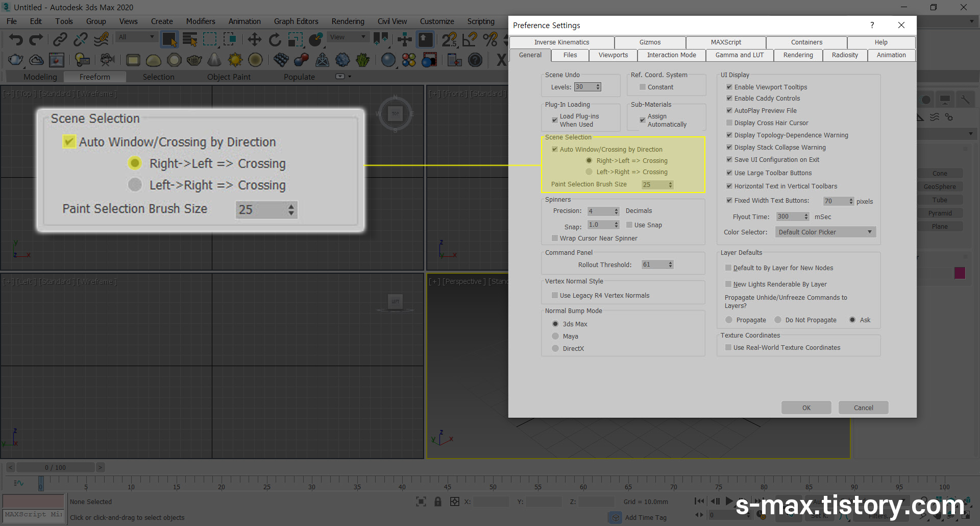Click the Paint Selection Brush Size spinner
This screenshot has width=980, height=526.
[671, 185]
